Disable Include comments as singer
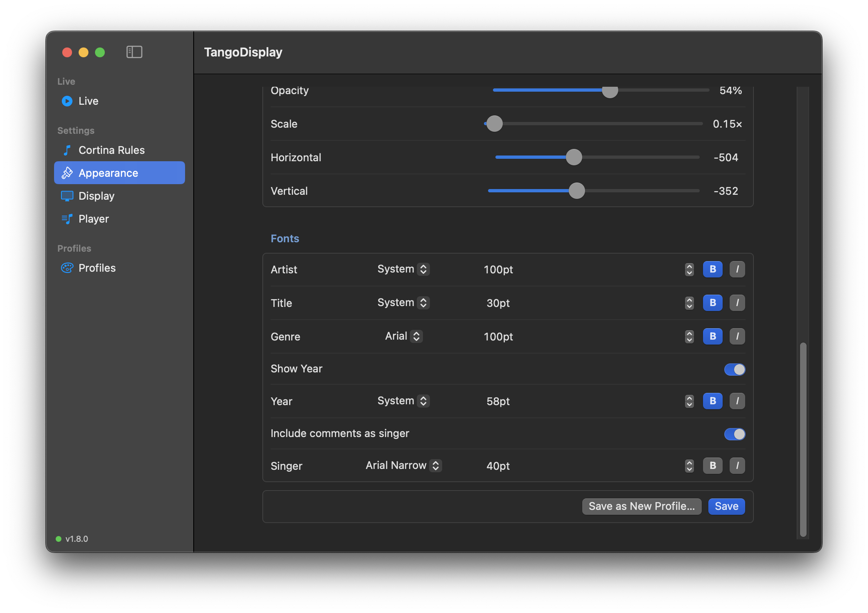The width and height of the screenshot is (868, 613). (735, 434)
